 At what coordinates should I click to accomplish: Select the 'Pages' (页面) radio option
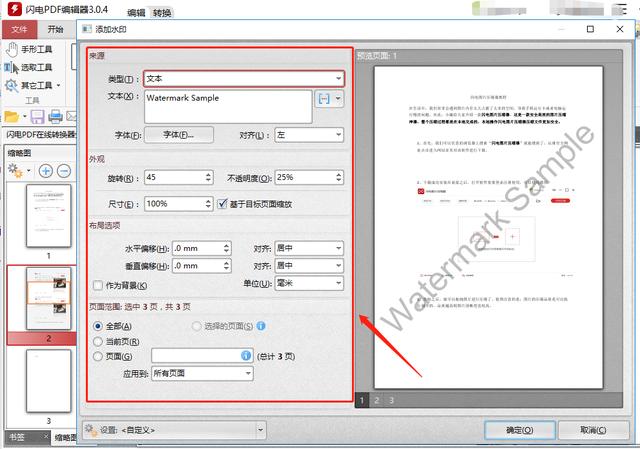tap(98, 356)
